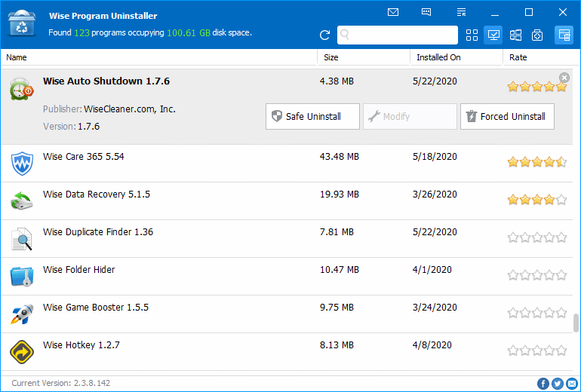The width and height of the screenshot is (581, 392).
Task: Click Wise Care 365 star rating
Action: pos(537,162)
